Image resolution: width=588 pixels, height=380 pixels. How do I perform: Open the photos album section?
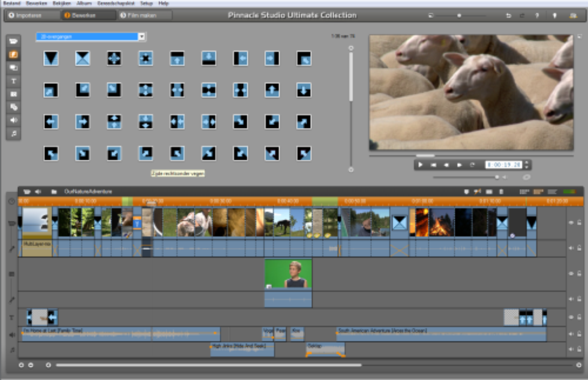click(x=13, y=94)
